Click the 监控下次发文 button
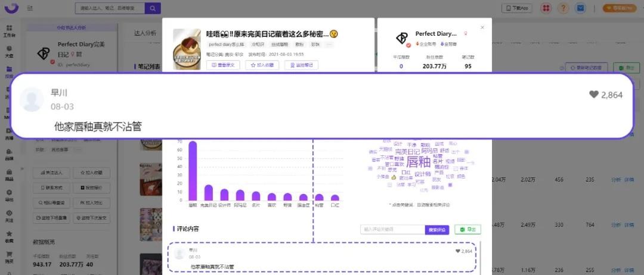Image resolution: width=644 pixels, height=275 pixels. pyautogui.click(x=92, y=218)
